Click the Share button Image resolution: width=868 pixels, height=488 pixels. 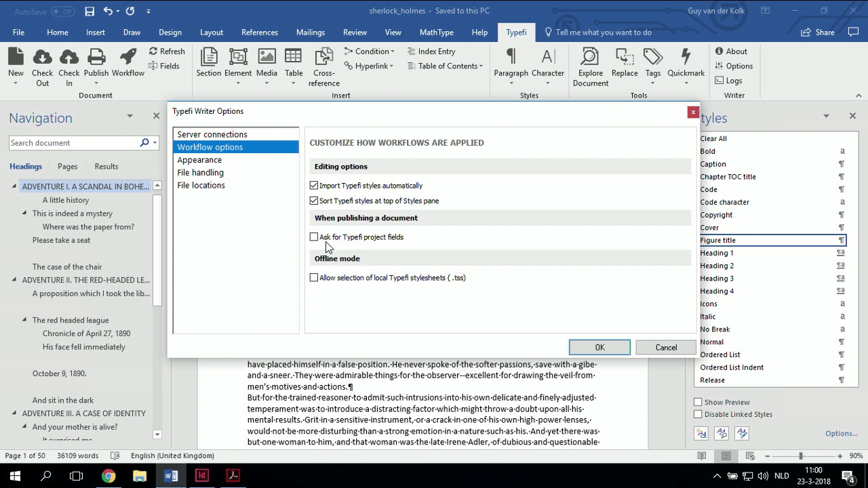point(818,32)
